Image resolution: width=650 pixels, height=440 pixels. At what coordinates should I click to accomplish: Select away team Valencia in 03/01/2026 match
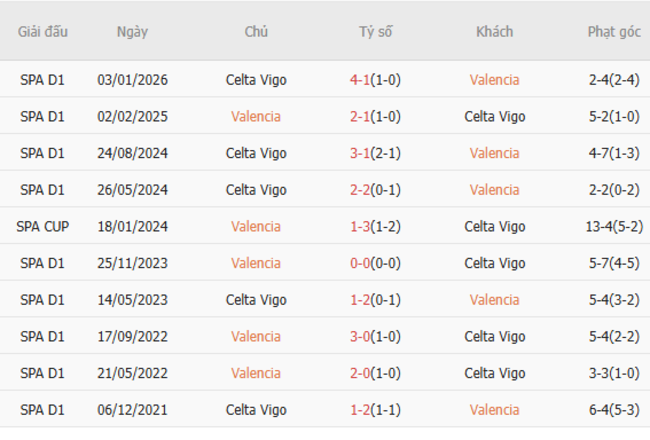pos(494,80)
